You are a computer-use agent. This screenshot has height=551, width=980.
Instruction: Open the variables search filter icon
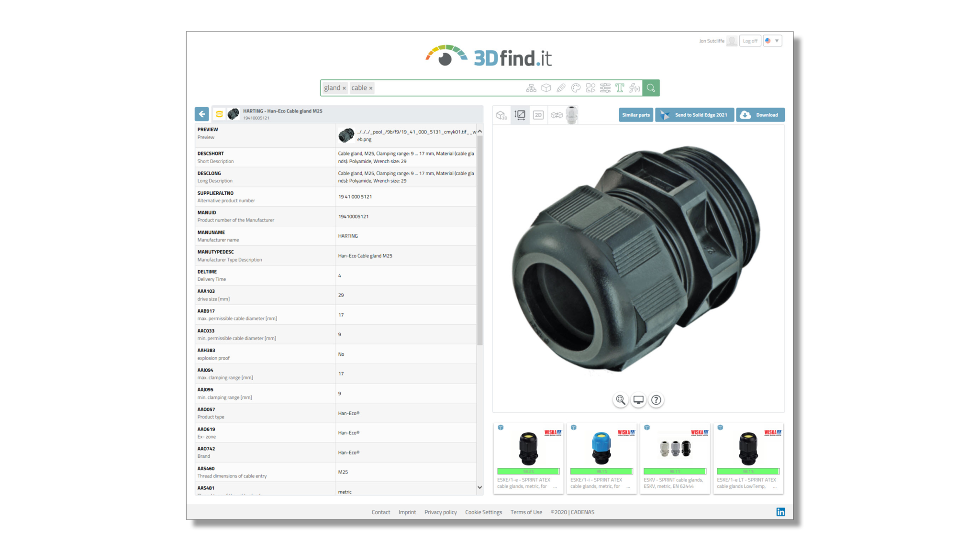[x=605, y=88]
